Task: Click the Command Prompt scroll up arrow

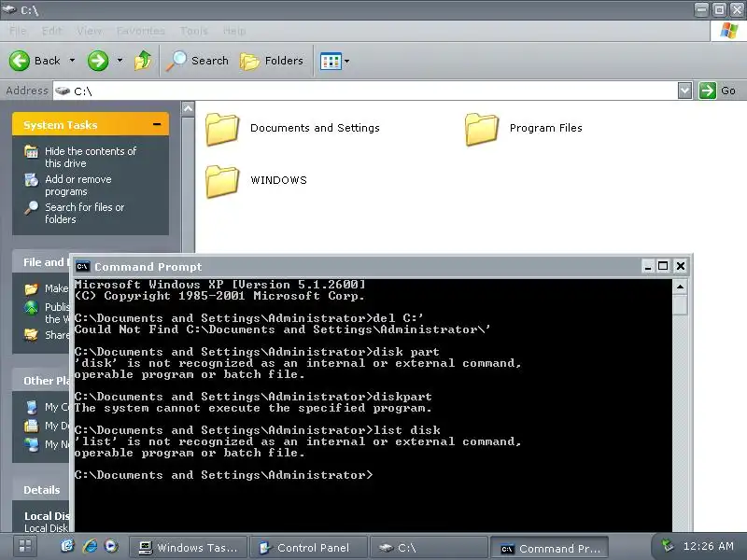Action: pos(681,287)
